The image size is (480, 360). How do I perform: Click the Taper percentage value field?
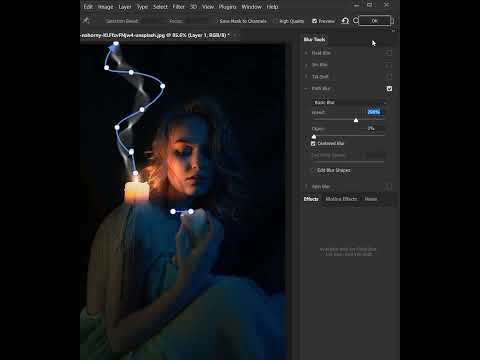coord(375,128)
